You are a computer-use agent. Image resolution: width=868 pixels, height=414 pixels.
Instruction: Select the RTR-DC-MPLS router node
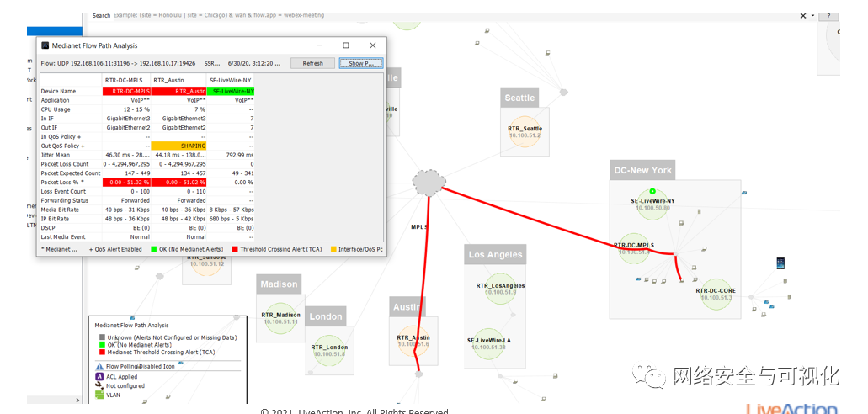(634, 247)
